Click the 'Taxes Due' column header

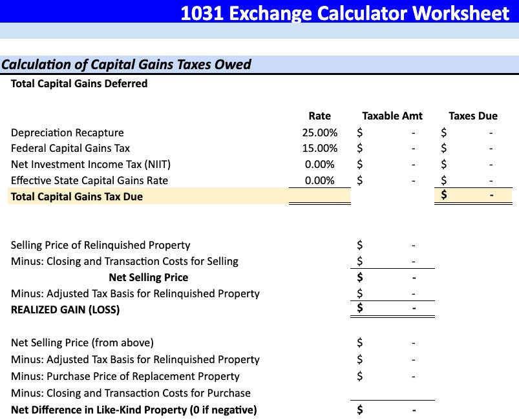coord(473,116)
